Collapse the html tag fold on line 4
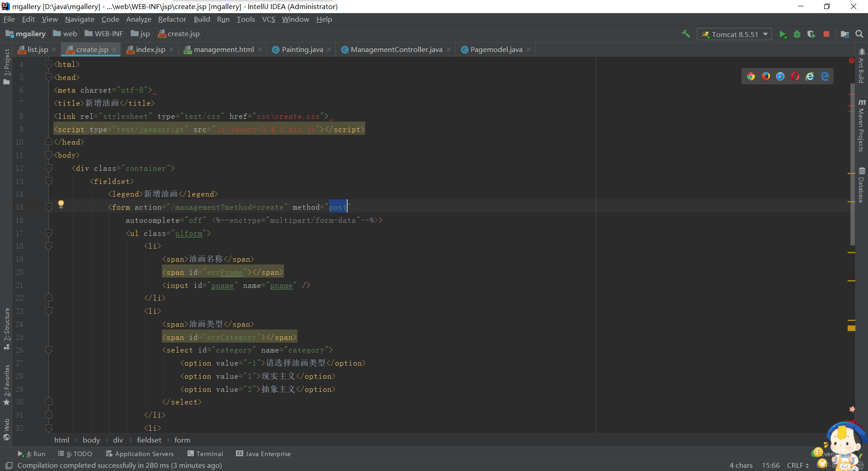Viewport: 868px width, 471px height. 49,64
